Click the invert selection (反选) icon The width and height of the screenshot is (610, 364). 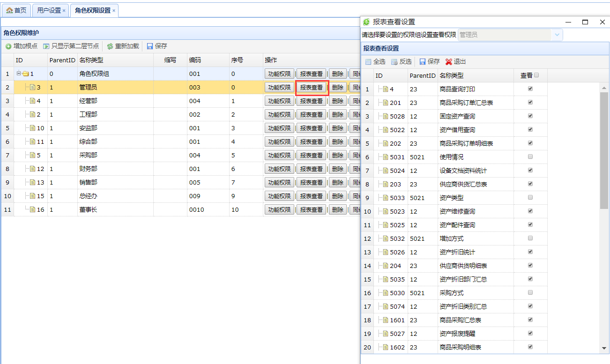(394, 62)
